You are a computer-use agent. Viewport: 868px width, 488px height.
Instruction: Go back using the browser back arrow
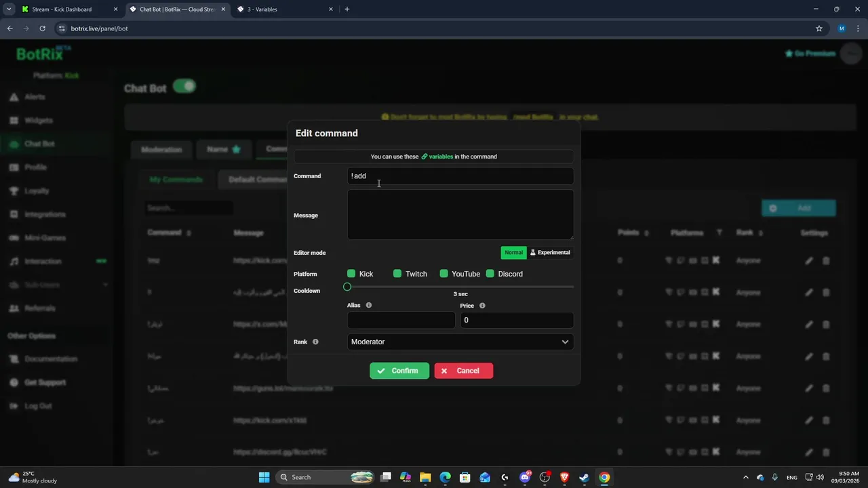click(x=9, y=28)
